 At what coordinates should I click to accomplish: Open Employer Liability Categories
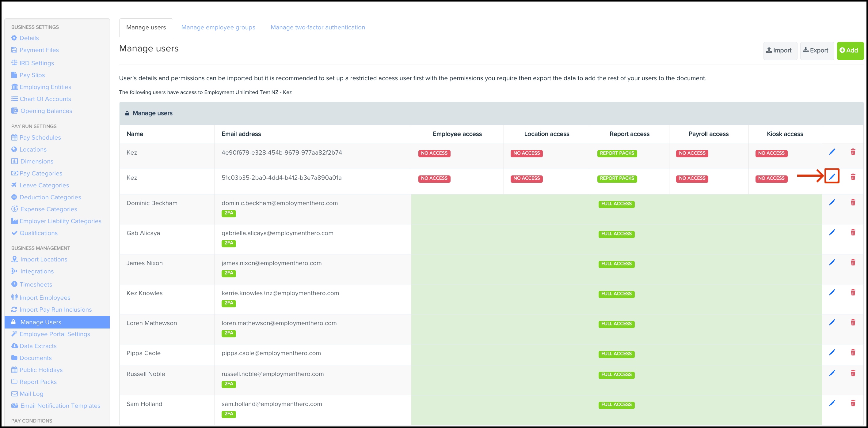pos(56,221)
